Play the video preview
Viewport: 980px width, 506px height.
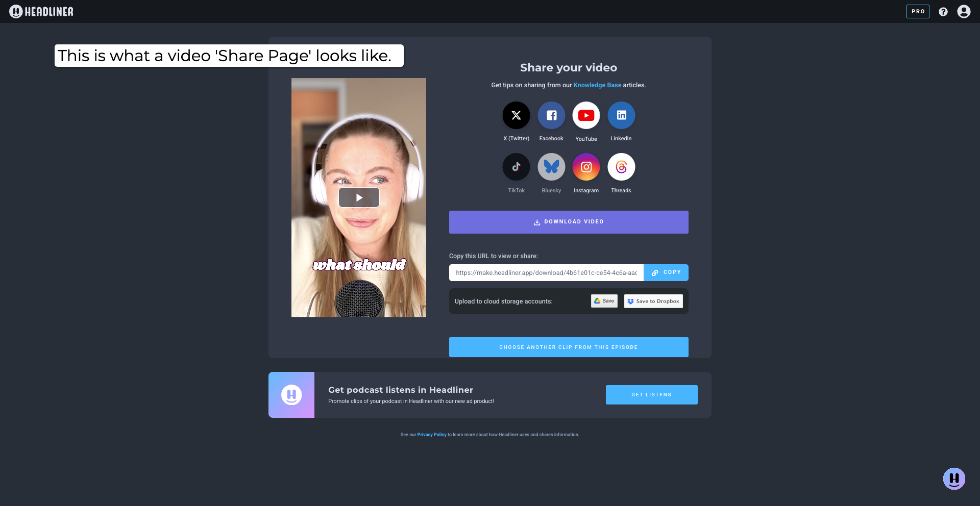(x=359, y=197)
